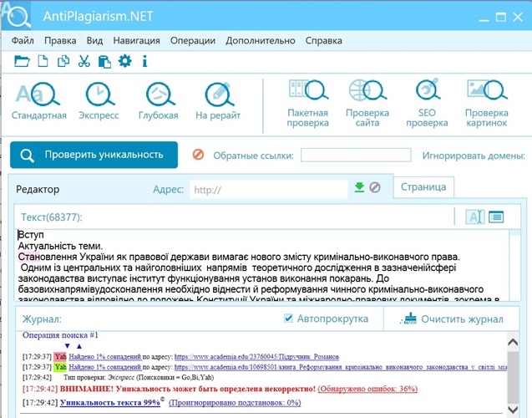Open the Дополнительно menu
The image size is (532, 418).
261,41
